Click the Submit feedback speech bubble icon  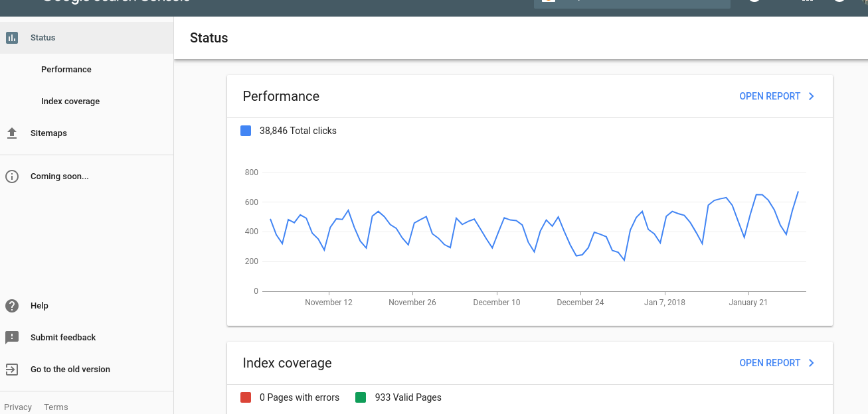click(12, 338)
